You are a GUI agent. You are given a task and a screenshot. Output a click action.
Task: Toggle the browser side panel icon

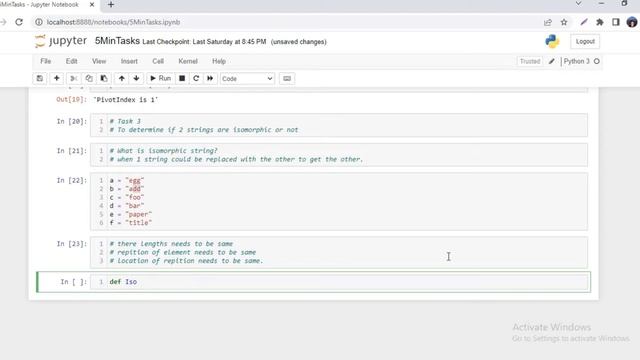click(616, 22)
